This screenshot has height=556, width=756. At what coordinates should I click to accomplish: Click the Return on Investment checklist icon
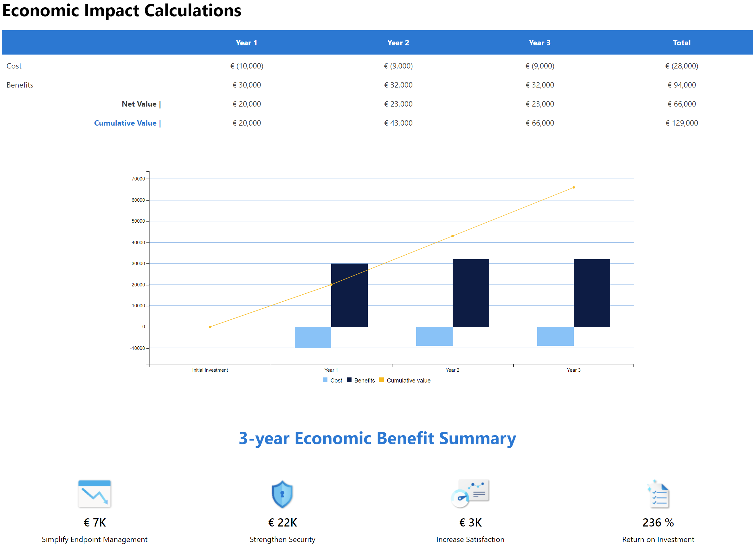tap(658, 494)
